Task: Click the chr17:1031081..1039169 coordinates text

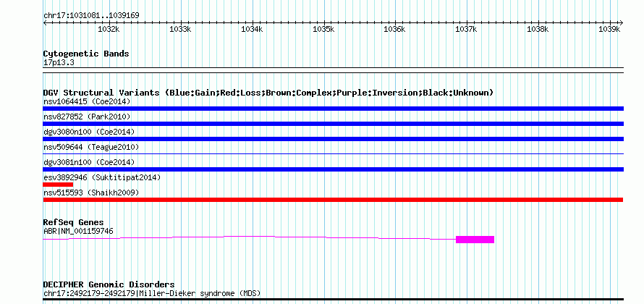Action: 91,15
